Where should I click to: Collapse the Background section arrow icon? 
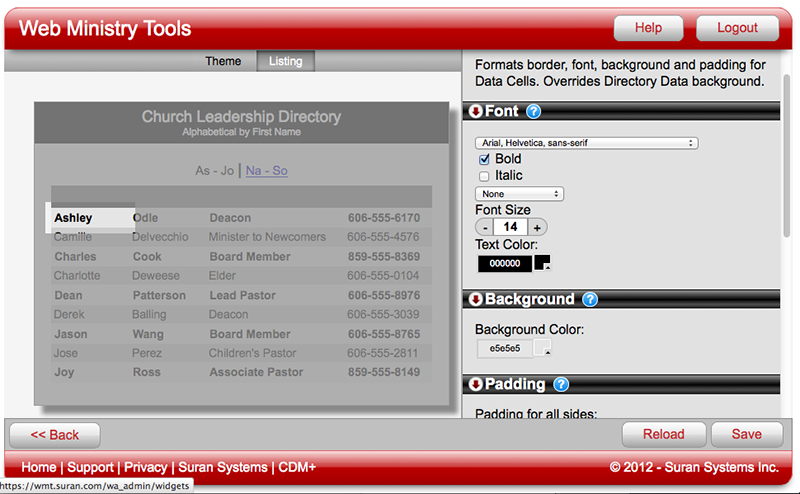[476, 299]
